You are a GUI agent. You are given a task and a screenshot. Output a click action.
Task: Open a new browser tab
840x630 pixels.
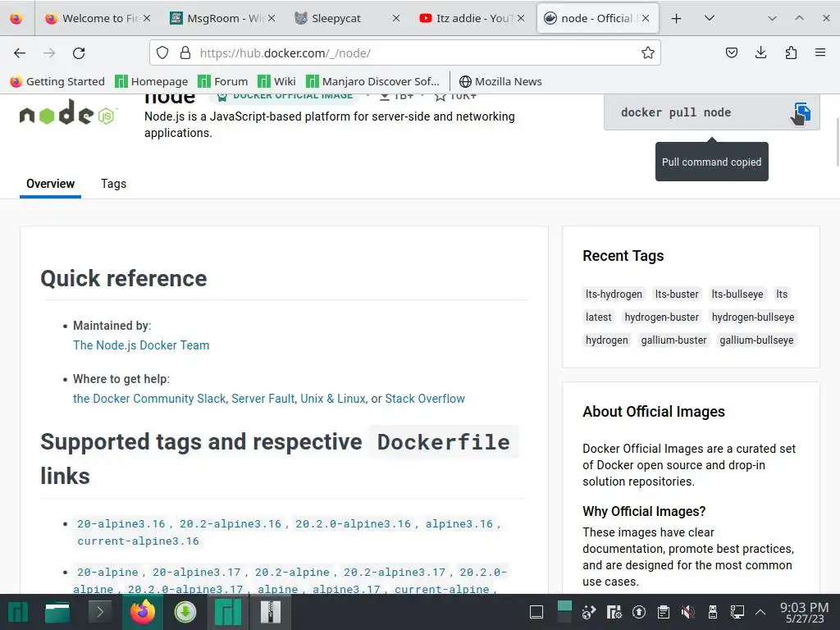(x=676, y=18)
